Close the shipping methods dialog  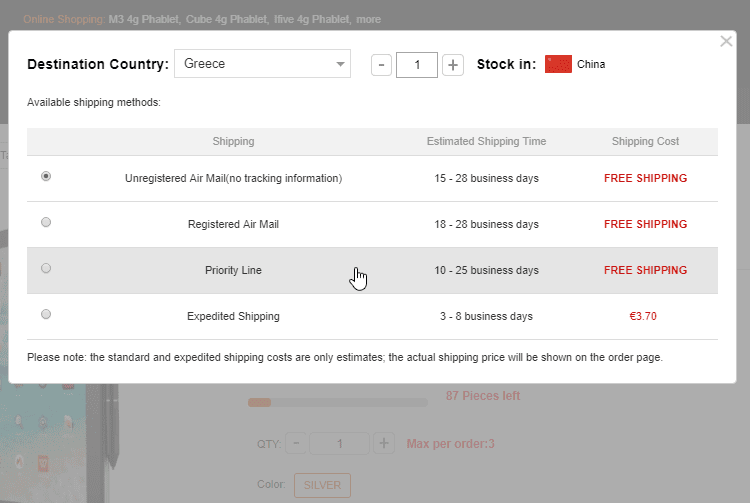click(x=726, y=42)
